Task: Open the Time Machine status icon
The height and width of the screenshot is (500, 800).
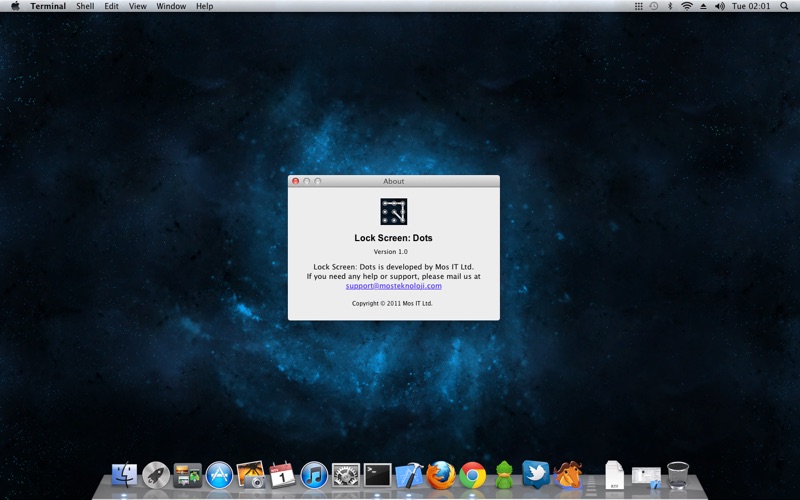Action: pyautogui.click(x=654, y=6)
